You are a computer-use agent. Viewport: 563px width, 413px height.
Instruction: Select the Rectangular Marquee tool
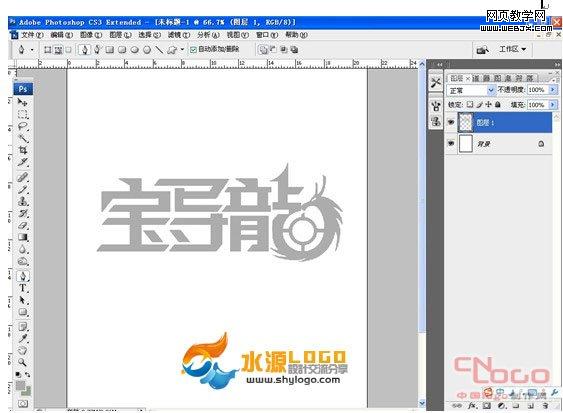(23, 115)
